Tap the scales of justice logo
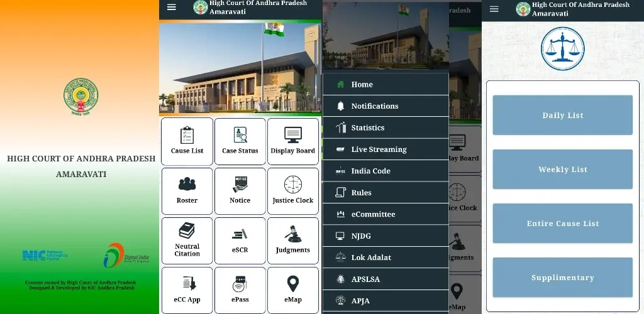 coord(562,49)
